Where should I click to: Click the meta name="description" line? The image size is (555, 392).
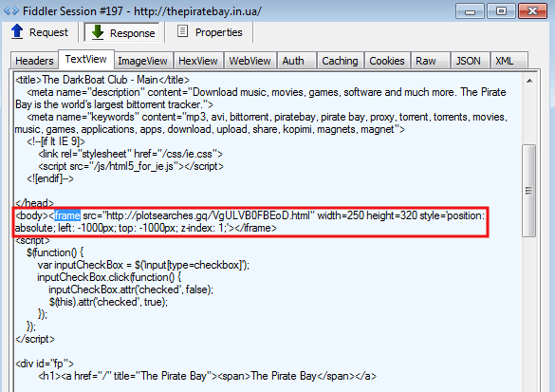point(267,92)
